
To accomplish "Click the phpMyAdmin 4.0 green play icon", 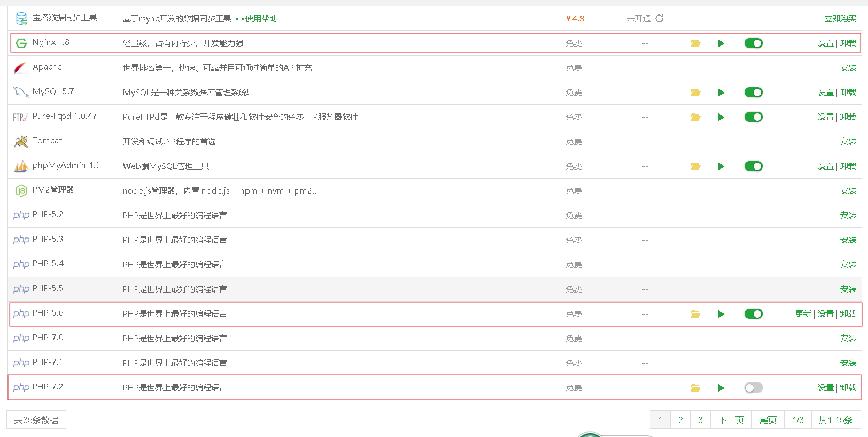I will (721, 166).
